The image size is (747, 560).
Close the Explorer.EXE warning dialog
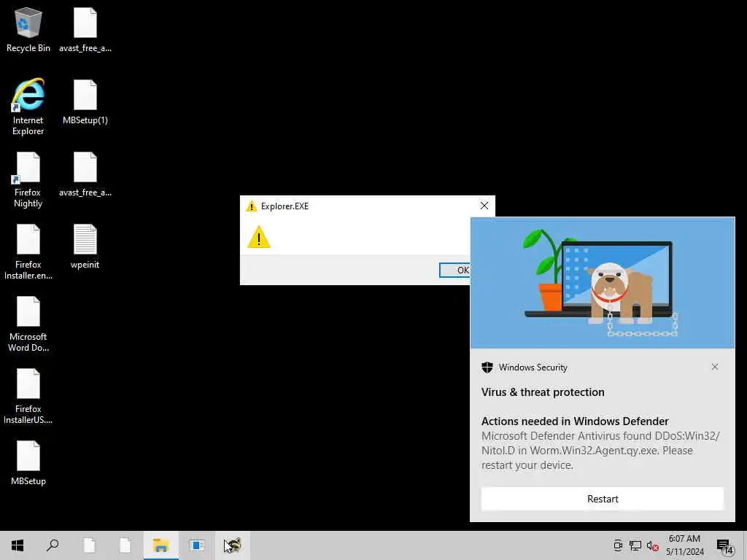[484, 206]
